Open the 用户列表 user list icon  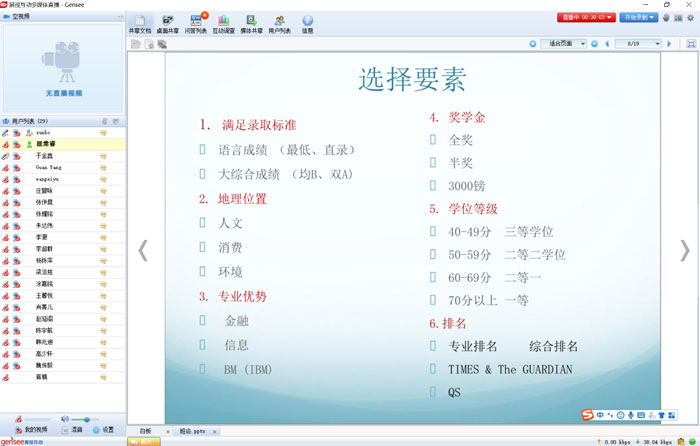point(279,23)
